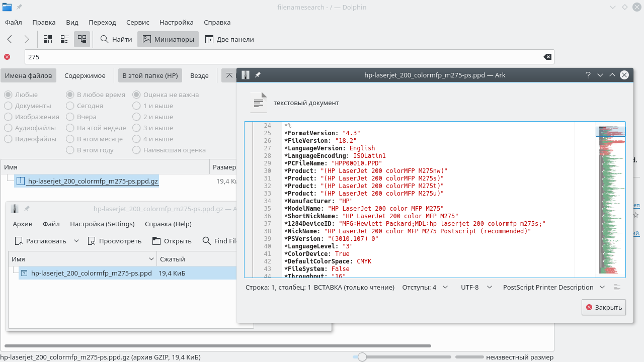Viewport: 644px width, 362px height.
Task: Open the Настройка menu in Dolphin
Action: pos(177,22)
